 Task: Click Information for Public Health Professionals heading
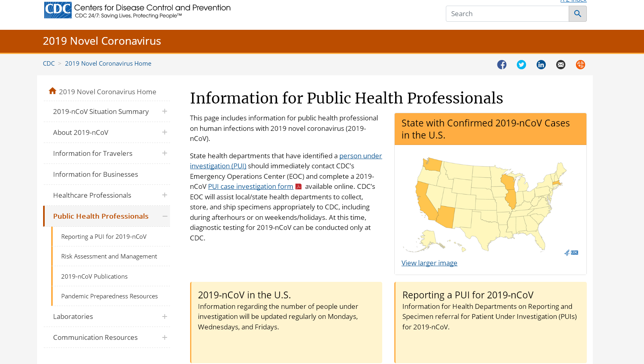point(346,98)
